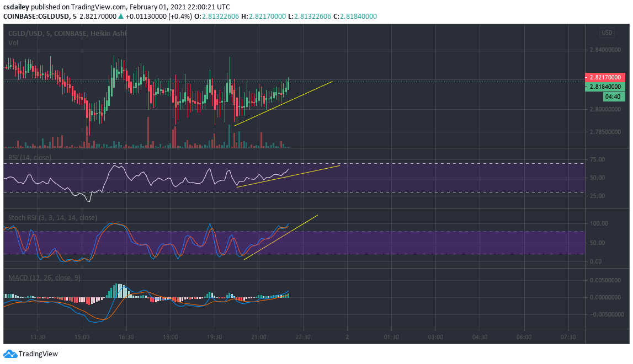This screenshot has width=633, height=364.
Task: Click the Vol indicator label
Action: pyautogui.click(x=13, y=43)
